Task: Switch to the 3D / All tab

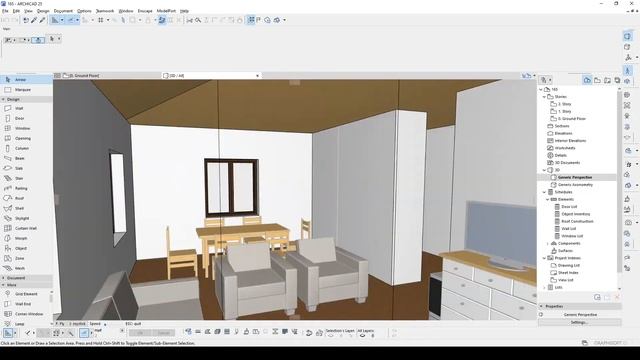Action: pos(211,76)
